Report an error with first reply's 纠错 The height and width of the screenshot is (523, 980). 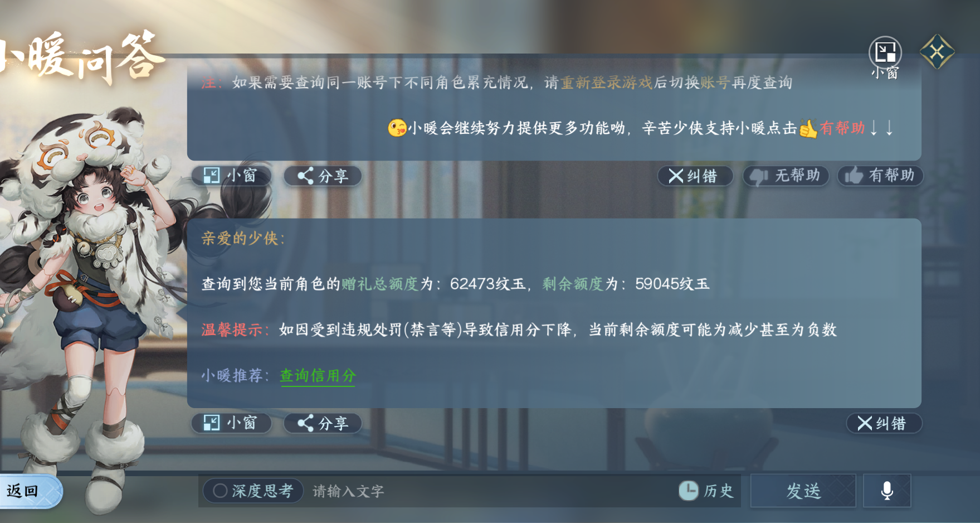695,176
